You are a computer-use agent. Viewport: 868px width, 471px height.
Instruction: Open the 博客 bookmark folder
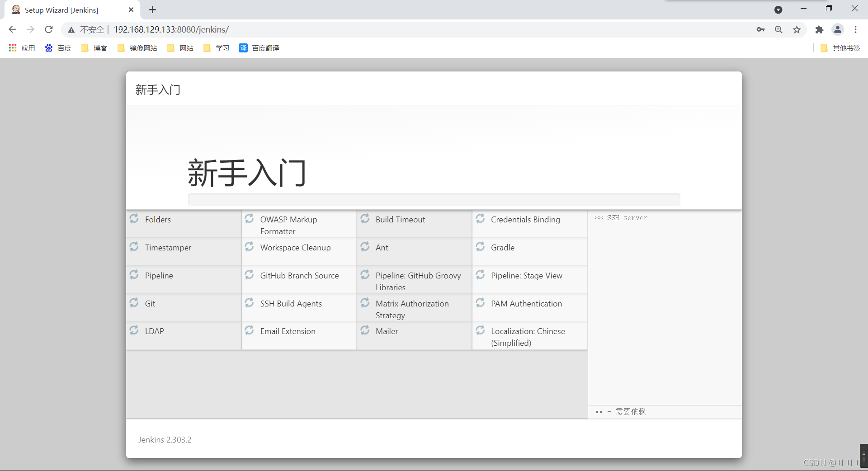coord(94,48)
